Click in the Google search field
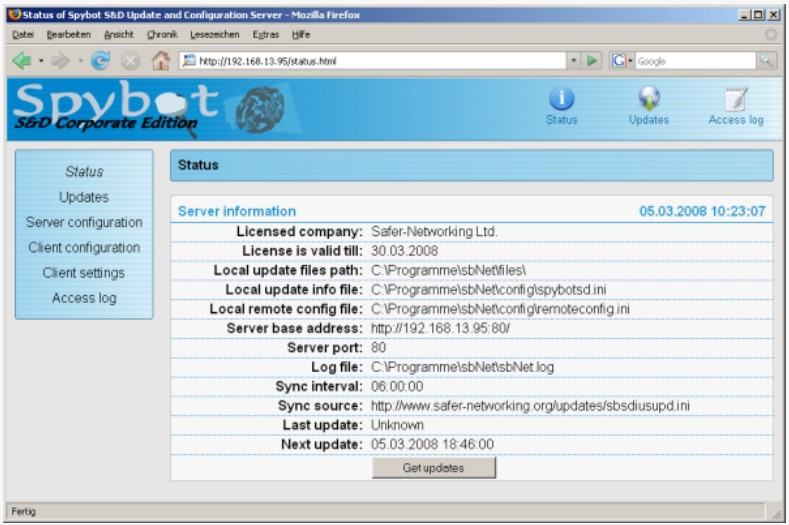789x525 pixels. coord(695,61)
